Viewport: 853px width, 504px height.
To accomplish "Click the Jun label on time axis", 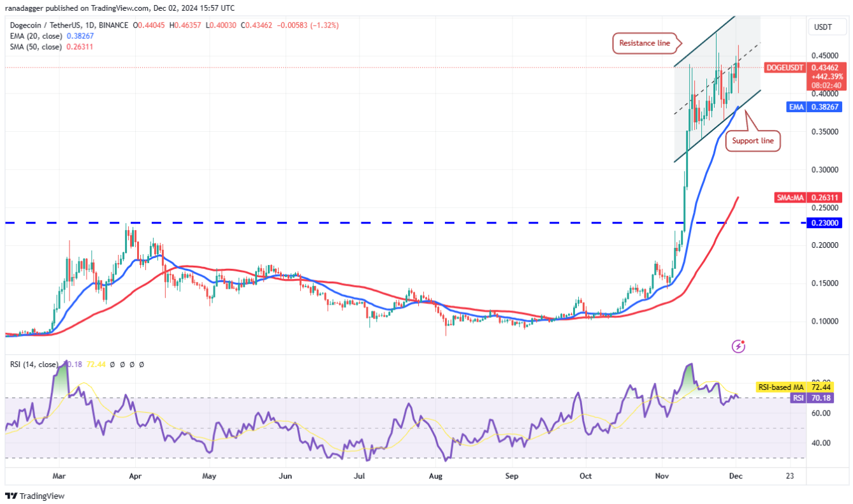I will point(286,476).
